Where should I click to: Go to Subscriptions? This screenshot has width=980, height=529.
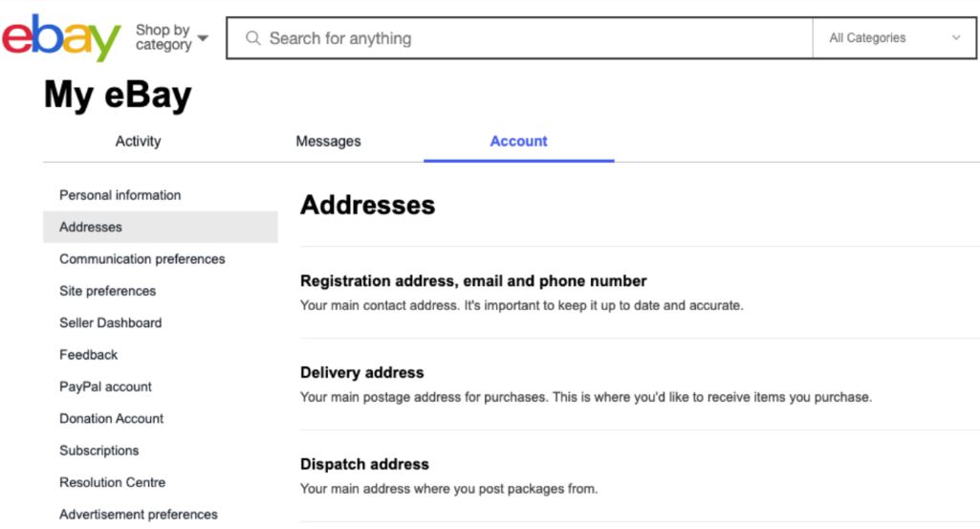pos(98,451)
